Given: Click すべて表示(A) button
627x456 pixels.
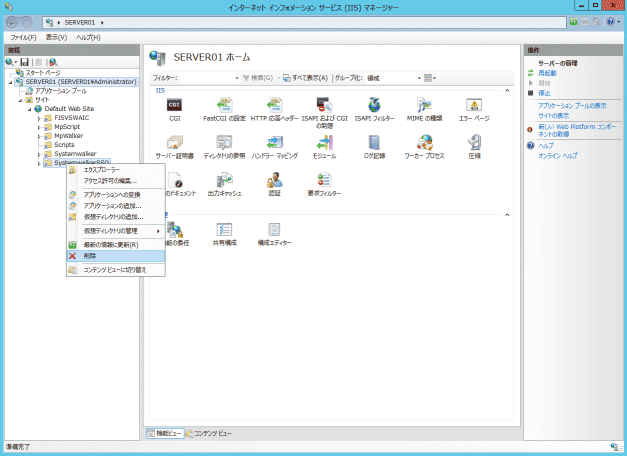Looking at the screenshot, I should pos(306,78).
